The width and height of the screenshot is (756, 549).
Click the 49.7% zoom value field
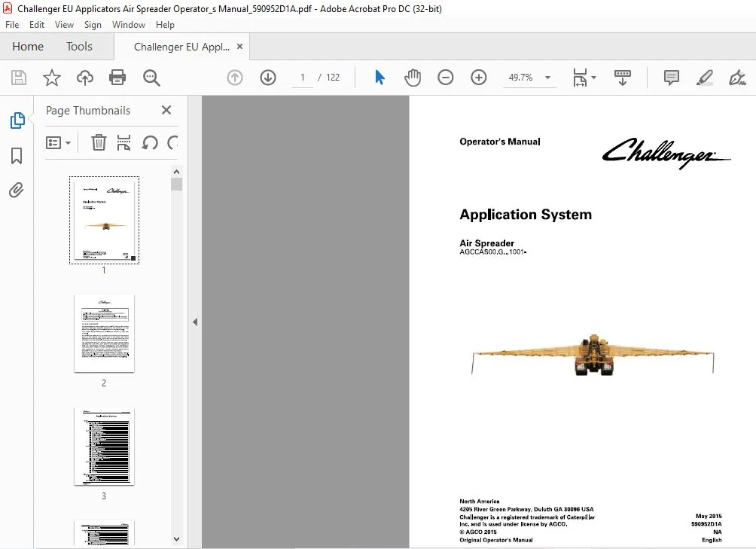tap(521, 78)
